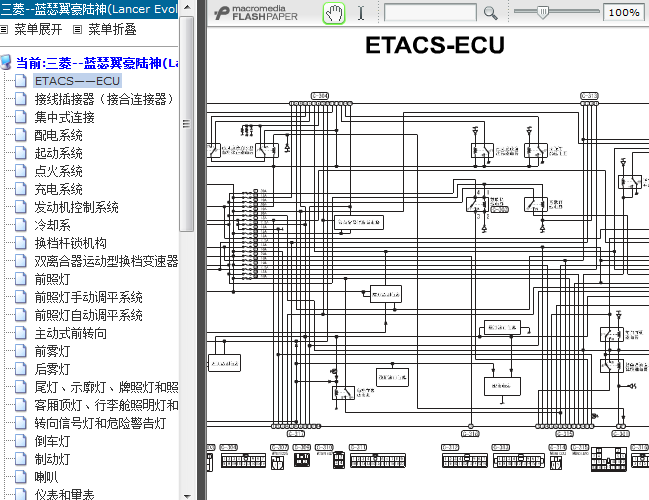Click the window title 三菱--蓝瑟翼豪陆神
This screenshot has height=500, width=649.
coord(89,9)
